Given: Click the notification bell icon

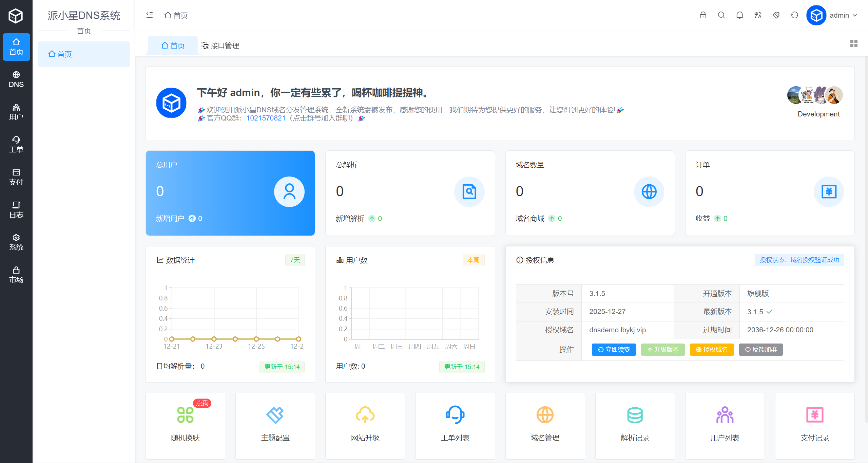Looking at the screenshot, I should coord(739,15).
